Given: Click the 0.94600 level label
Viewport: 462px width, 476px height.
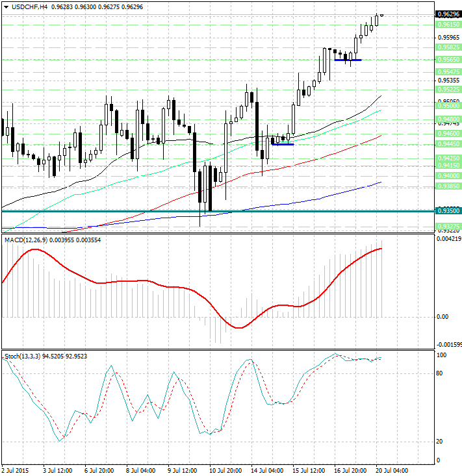Looking at the screenshot, I should coord(448,134).
